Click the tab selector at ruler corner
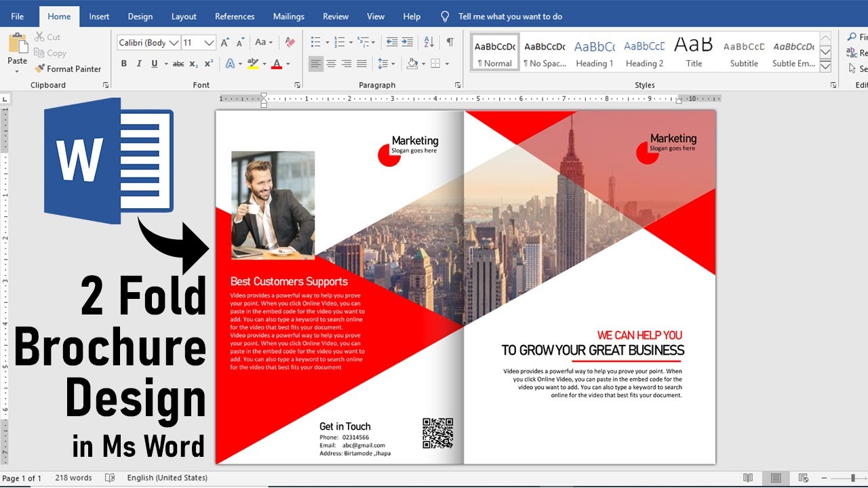The height and width of the screenshot is (488, 868). coord(5,99)
